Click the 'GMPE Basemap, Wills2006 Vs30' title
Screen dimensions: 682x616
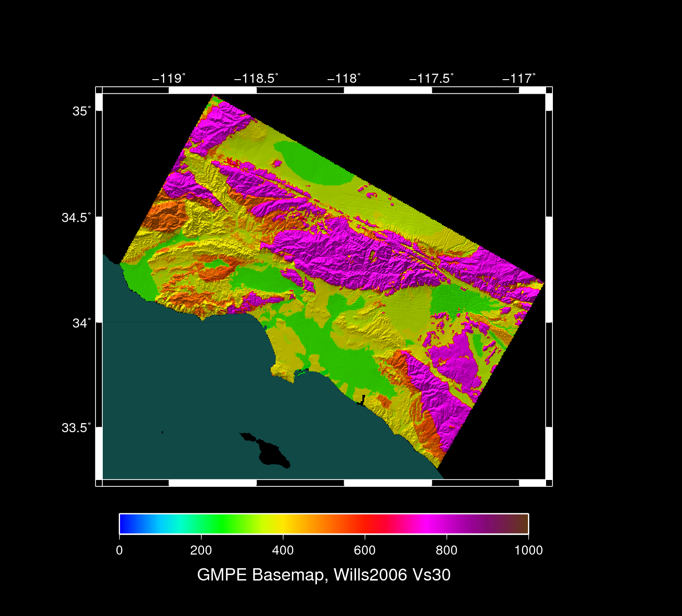tap(324, 575)
